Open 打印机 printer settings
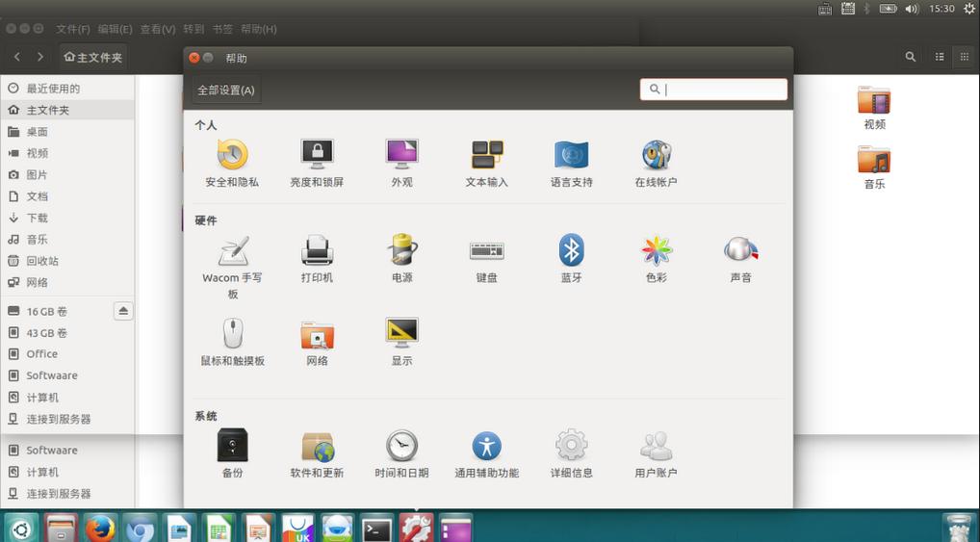The height and width of the screenshot is (542, 980). [x=317, y=251]
